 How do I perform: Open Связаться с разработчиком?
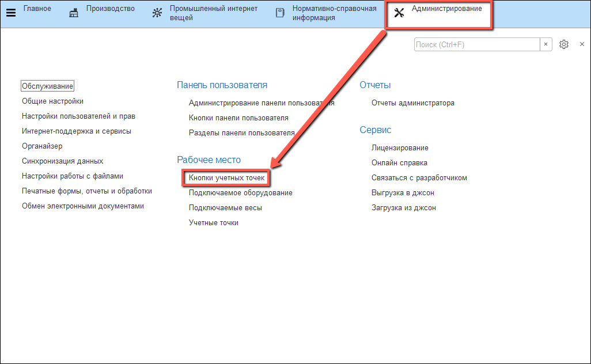tap(419, 178)
